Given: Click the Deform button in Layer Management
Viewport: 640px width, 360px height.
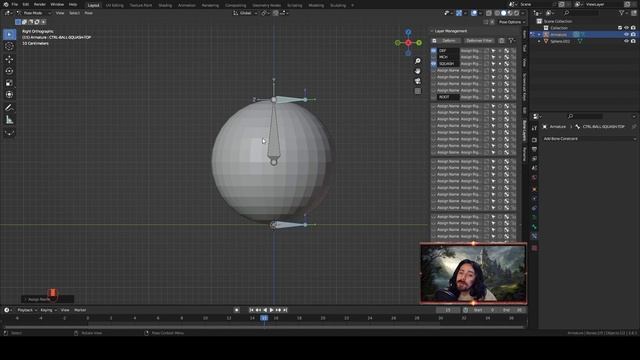Looking at the screenshot, I should pos(449,40).
